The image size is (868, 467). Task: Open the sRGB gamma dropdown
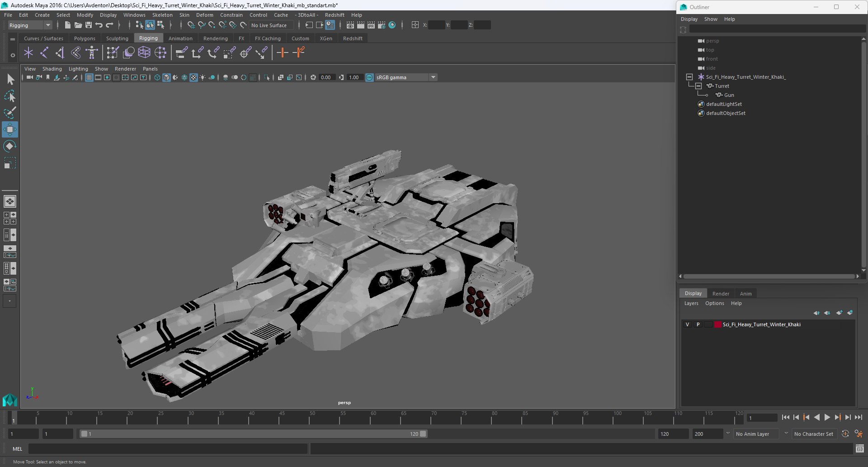click(x=406, y=77)
